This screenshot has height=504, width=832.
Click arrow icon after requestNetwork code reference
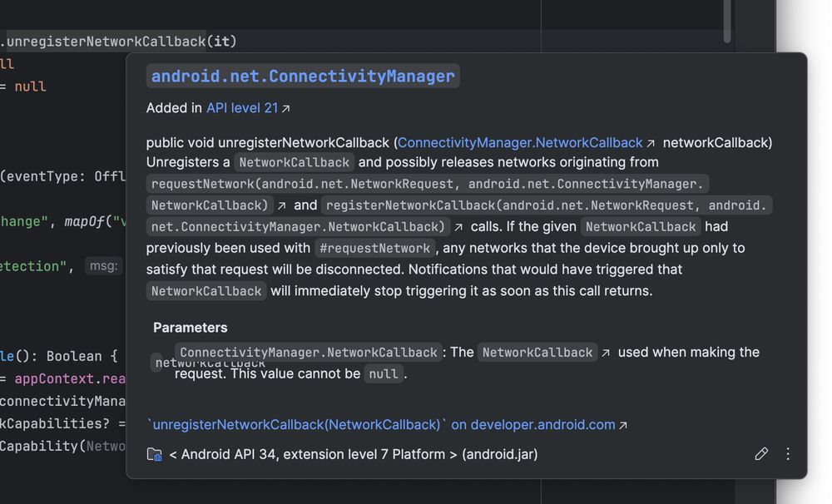(x=282, y=205)
